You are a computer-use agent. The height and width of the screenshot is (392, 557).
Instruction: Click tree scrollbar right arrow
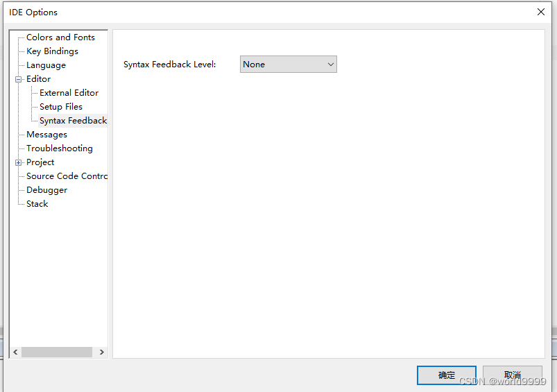tap(101, 352)
